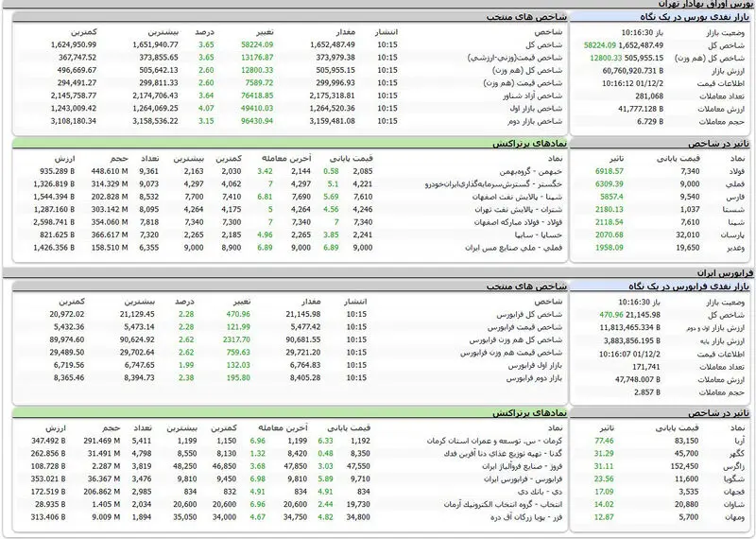Select trade value 41,777.128 B
Image resolution: width=756 pixels, height=539 pixels.
point(641,109)
